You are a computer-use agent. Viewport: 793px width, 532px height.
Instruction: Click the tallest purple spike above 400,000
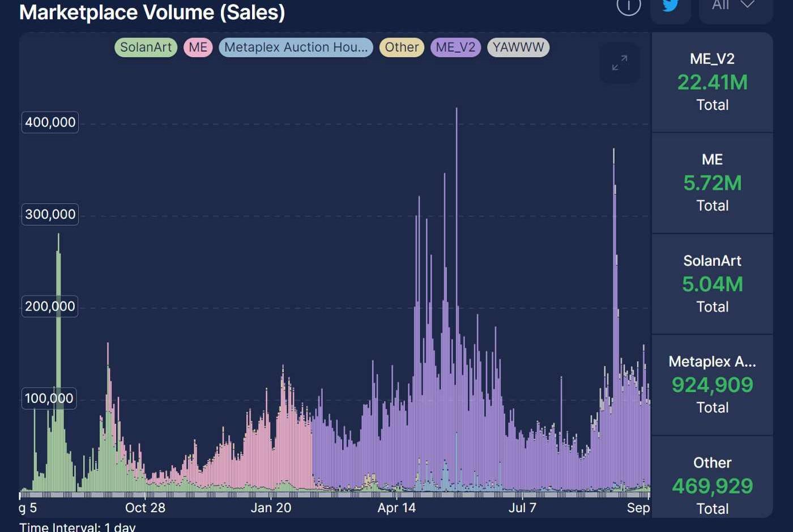457,170
